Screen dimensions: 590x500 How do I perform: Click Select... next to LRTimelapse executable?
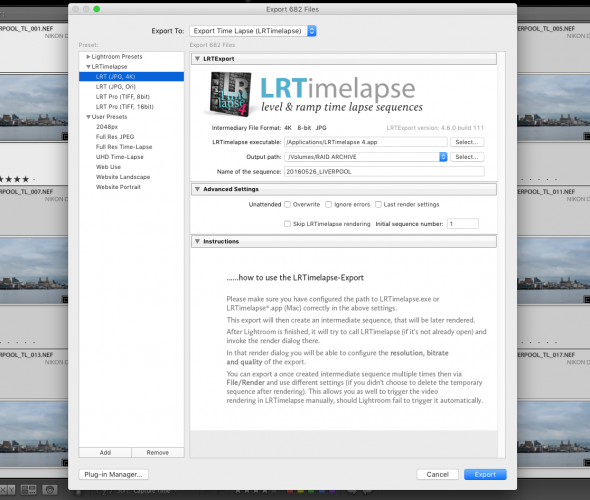click(x=467, y=142)
